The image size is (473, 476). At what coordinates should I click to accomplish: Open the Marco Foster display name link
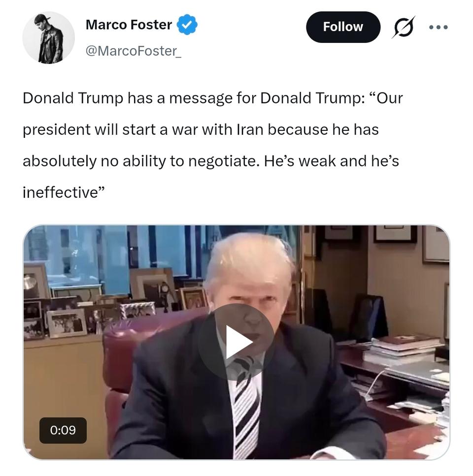[129, 25]
